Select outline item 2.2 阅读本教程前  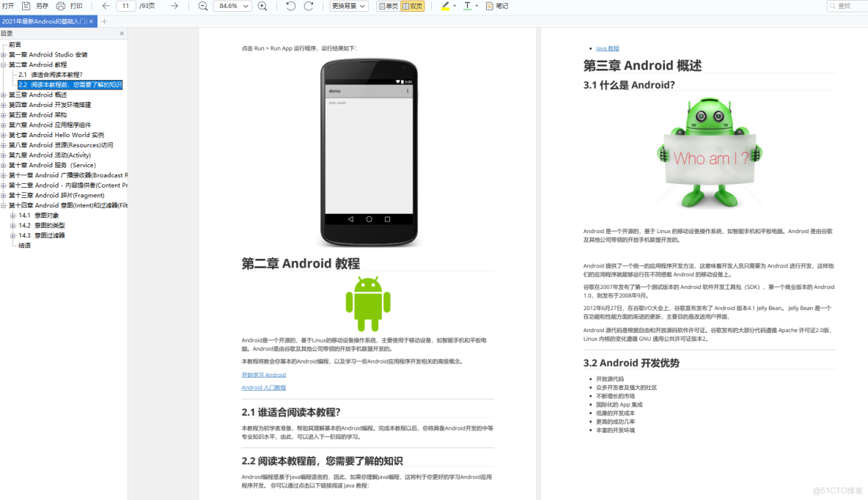pos(70,85)
